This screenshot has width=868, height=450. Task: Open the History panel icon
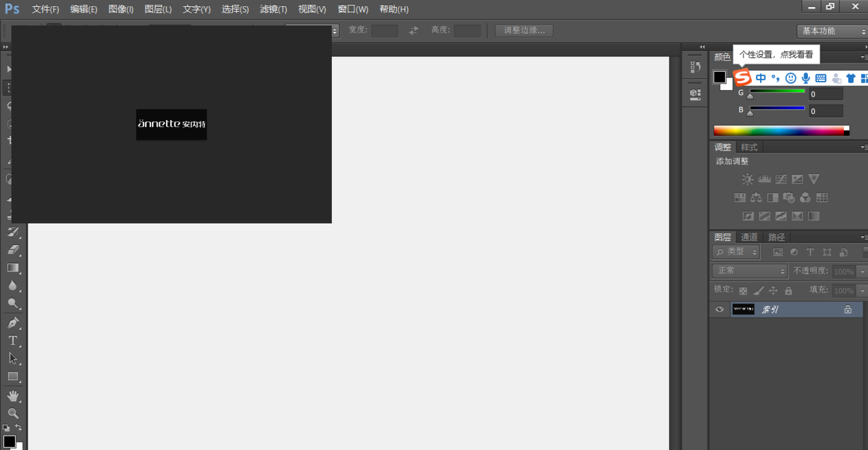click(x=695, y=67)
